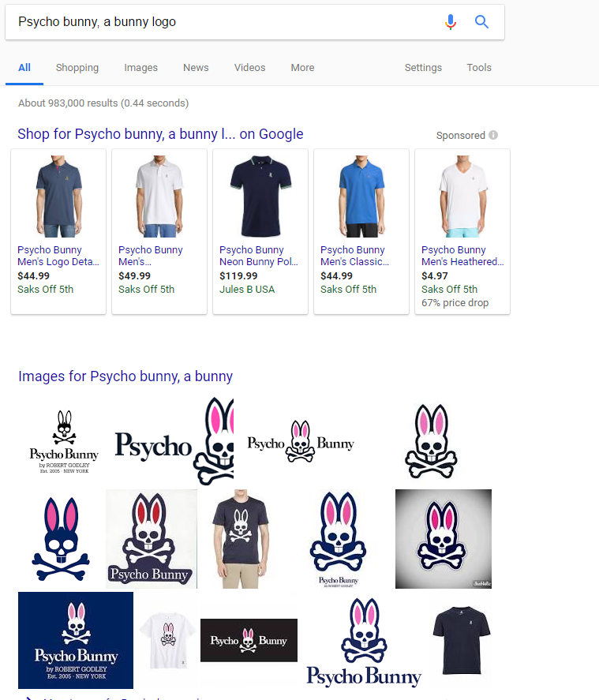
Task: Open image of man in navy bunny T-shirt
Action: (x=241, y=539)
